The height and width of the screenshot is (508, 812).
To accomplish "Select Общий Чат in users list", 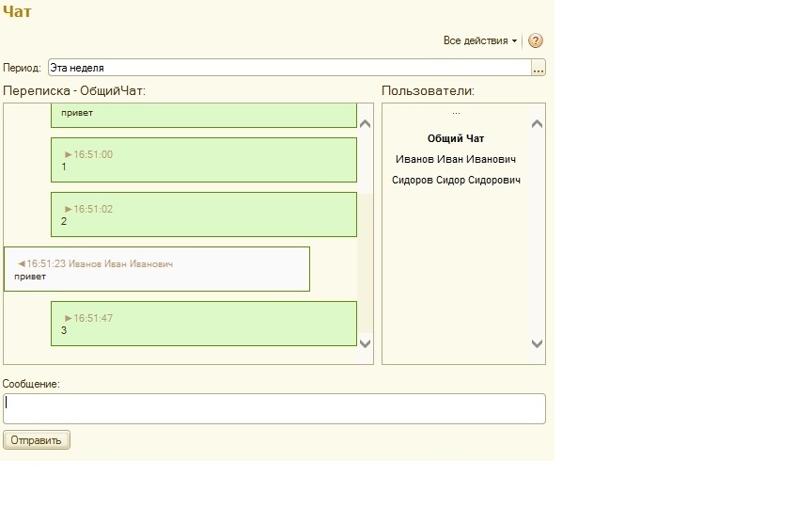I will (456, 138).
